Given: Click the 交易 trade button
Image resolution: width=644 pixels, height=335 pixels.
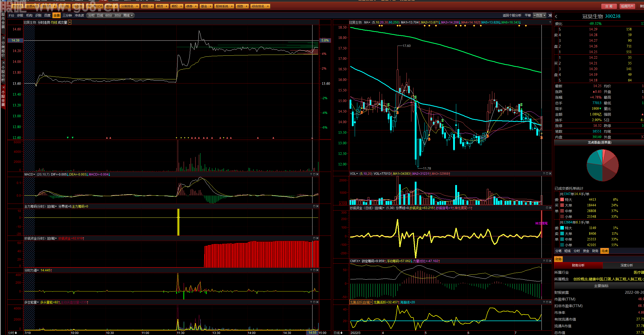Looking at the screenshot, I should (x=609, y=6).
